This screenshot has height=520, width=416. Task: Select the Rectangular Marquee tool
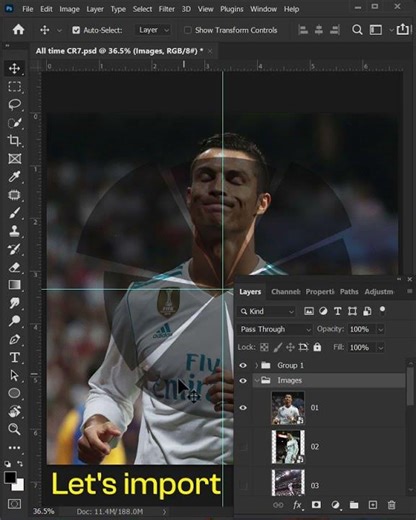[14, 87]
